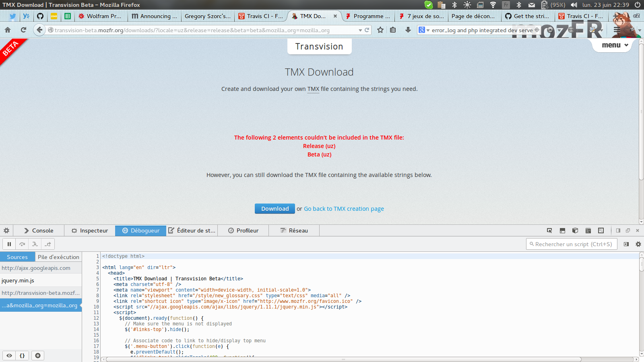Open the power session menu icon
This screenshot has width=644, height=362.
click(638, 5)
